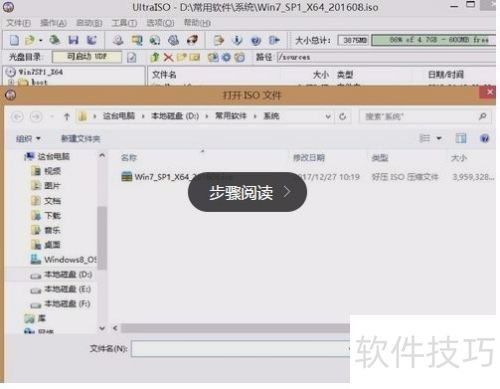The height and width of the screenshot is (389, 500).
Task: Click the red X delete icon
Action: point(168,57)
